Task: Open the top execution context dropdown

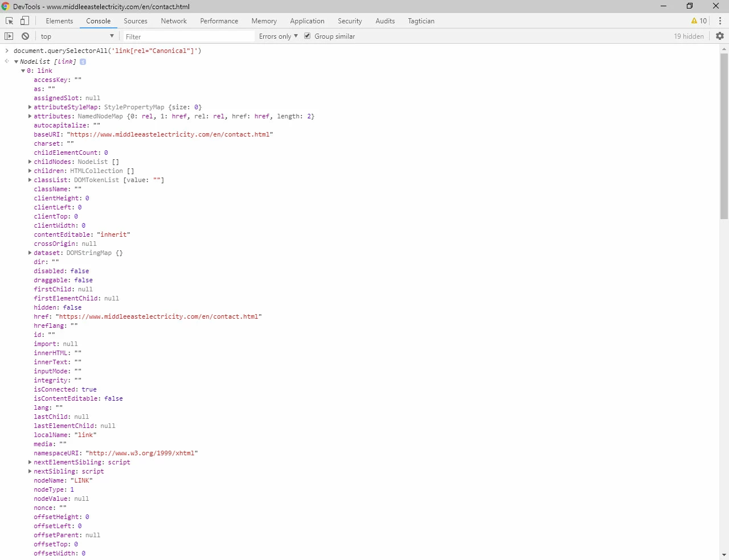Action: click(x=77, y=36)
